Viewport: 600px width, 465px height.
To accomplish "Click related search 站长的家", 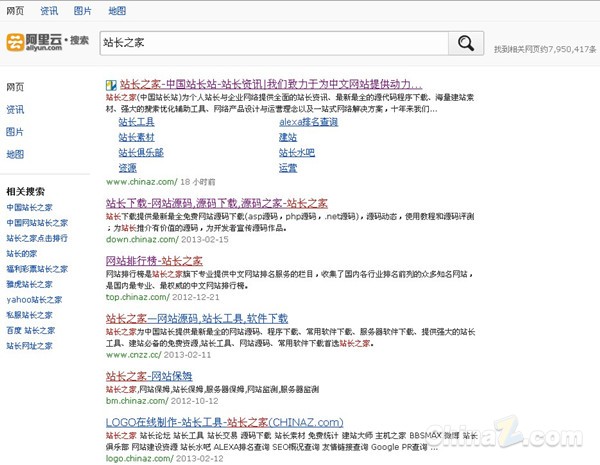I will point(22,253).
